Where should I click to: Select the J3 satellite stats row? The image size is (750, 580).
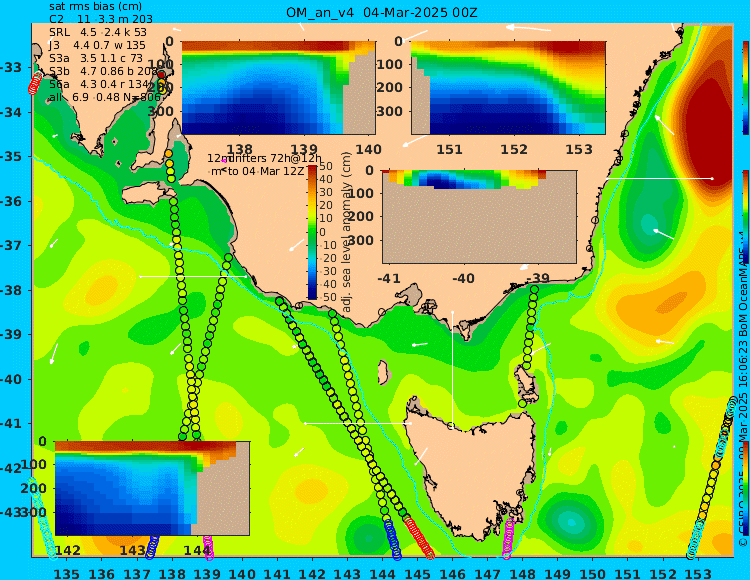97,45
